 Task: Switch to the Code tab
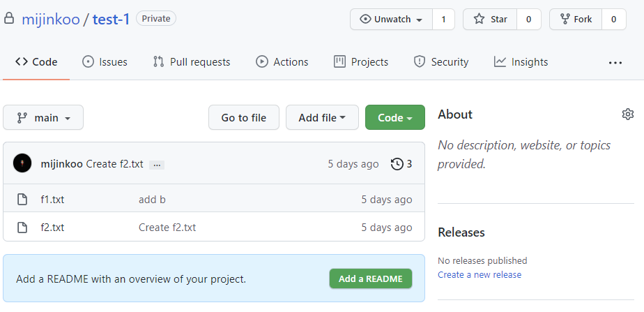(36, 62)
